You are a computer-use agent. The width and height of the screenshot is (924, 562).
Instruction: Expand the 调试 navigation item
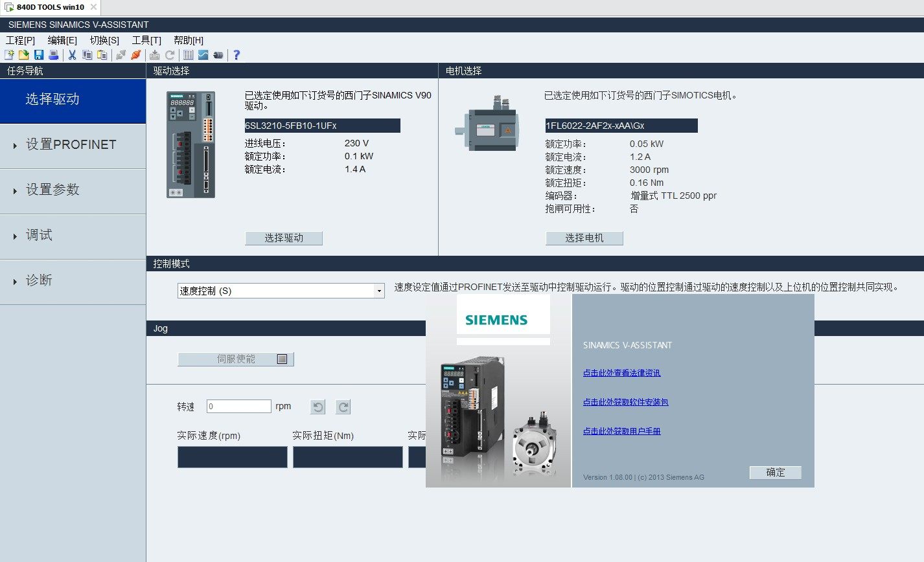pos(73,236)
